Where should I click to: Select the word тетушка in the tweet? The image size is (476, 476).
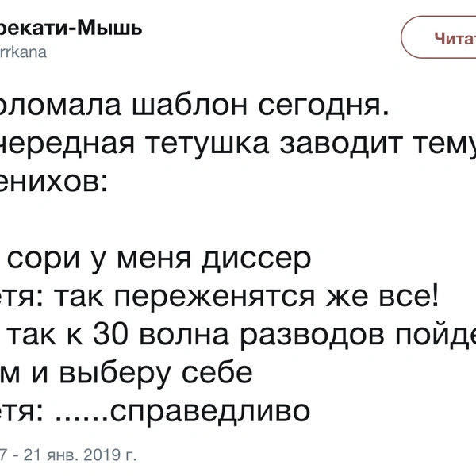[207, 143]
